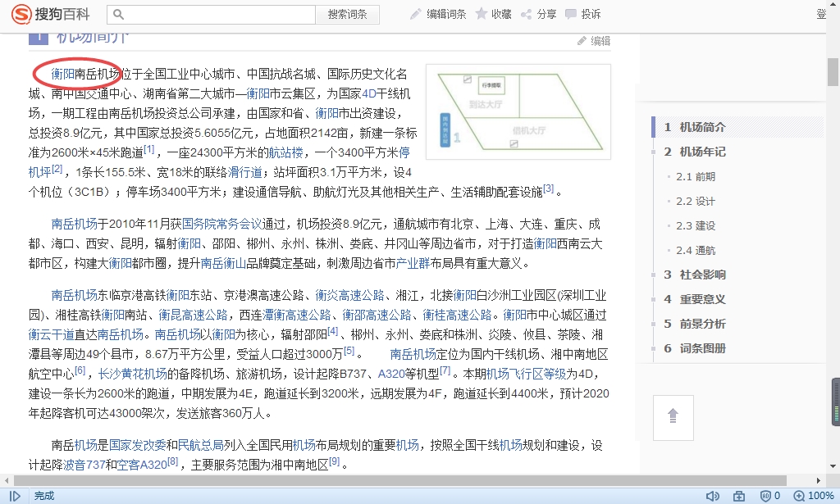The width and height of the screenshot is (840, 504).
Task: Go to 2.3 建设 in contents sidebar
Action: point(696,225)
